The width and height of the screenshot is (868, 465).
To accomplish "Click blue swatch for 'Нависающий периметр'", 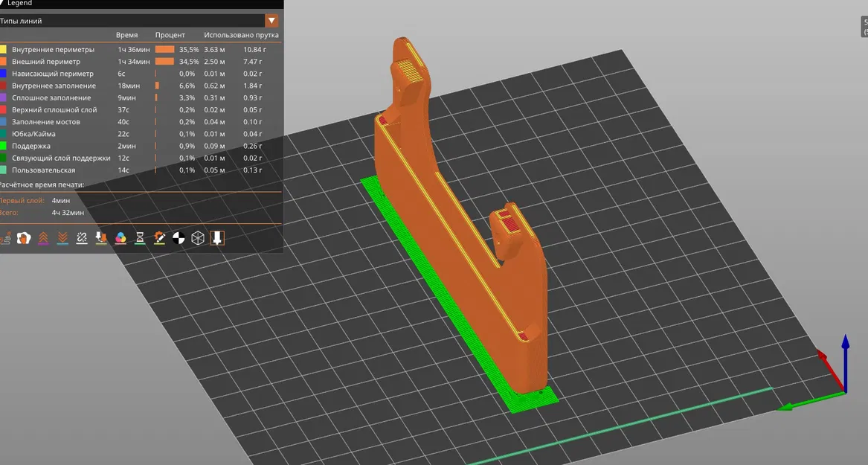I will tap(3, 74).
